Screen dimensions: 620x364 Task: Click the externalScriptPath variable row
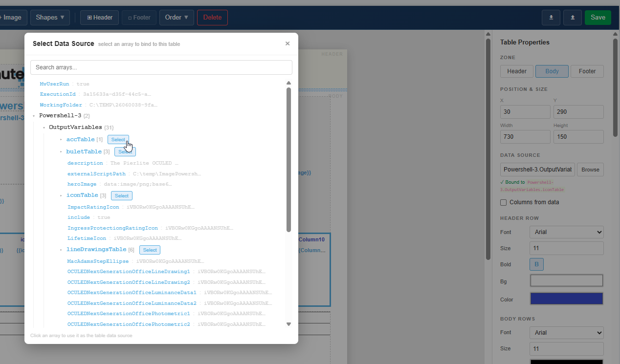(134, 174)
